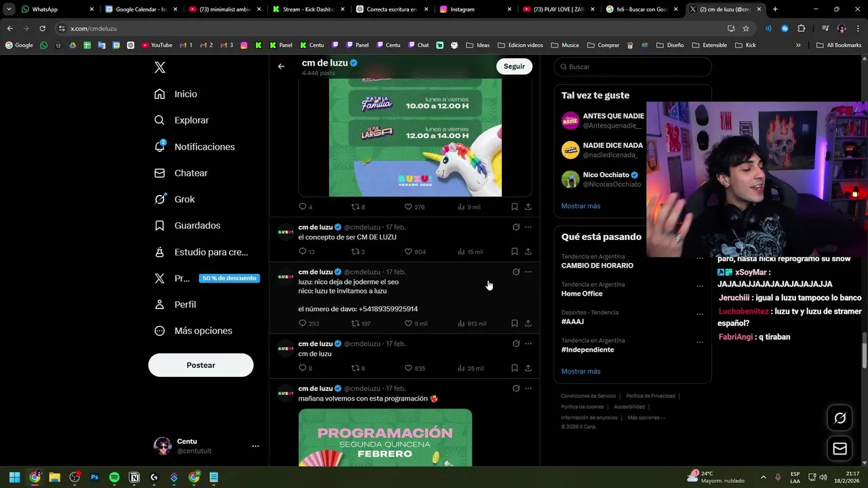Viewport: 868px width, 488px height.
Task: Open account menu dots next to Centu
Action: (256, 446)
